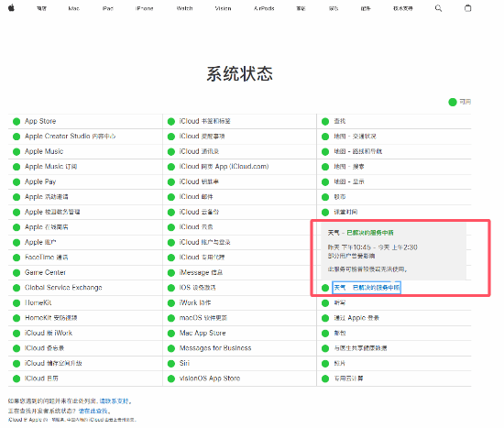The width and height of the screenshot is (504, 428).
Task: Click the 地图 - 路线和导航 row text
Action: pyautogui.click(x=357, y=151)
